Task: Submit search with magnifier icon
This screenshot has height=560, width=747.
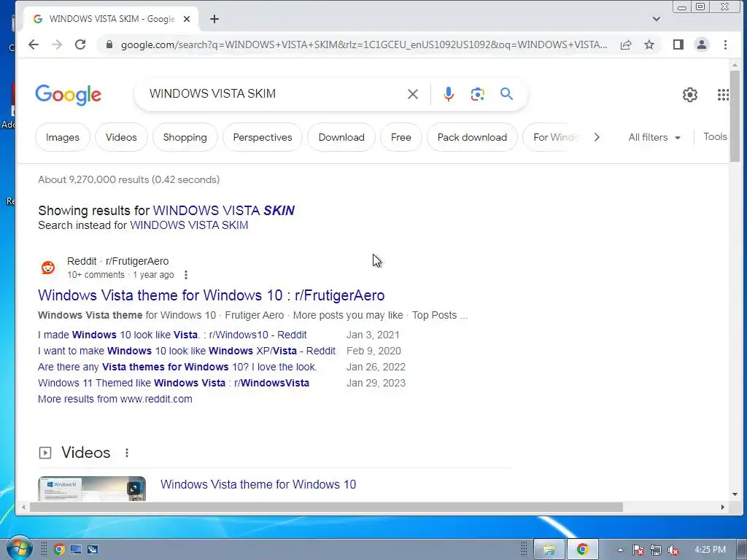Action: [x=506, y=94]
